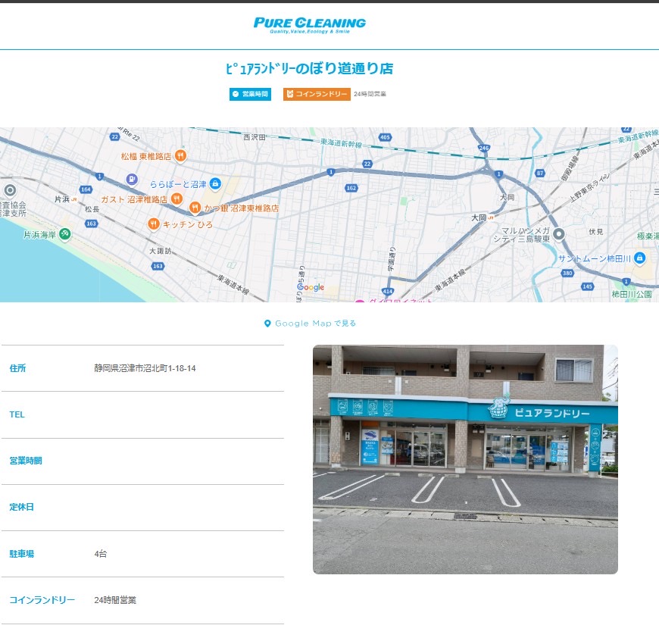Click the Google logo on the map
659x644 pixels.
click(x=311, y=287)
